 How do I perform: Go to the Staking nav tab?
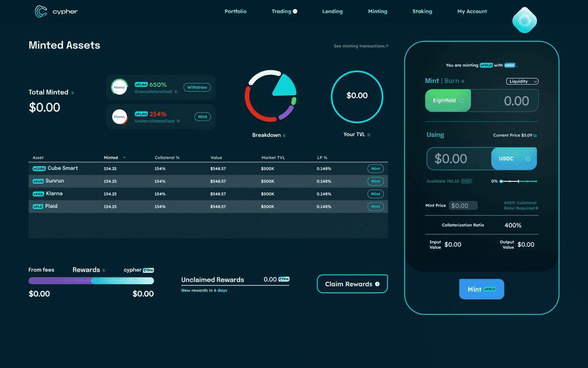[422, 11]
